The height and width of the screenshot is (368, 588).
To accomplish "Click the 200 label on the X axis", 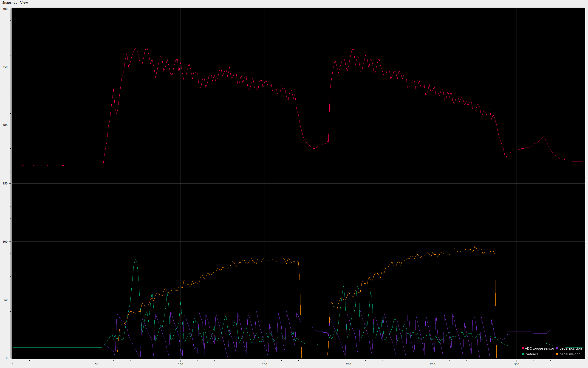I will (348, 364).
